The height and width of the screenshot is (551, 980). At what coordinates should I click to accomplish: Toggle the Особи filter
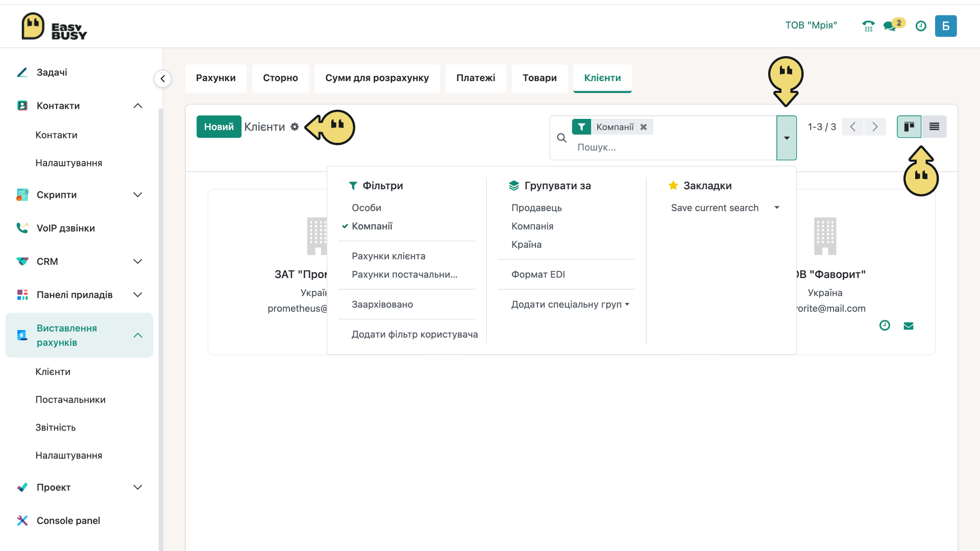click(366, 208)
